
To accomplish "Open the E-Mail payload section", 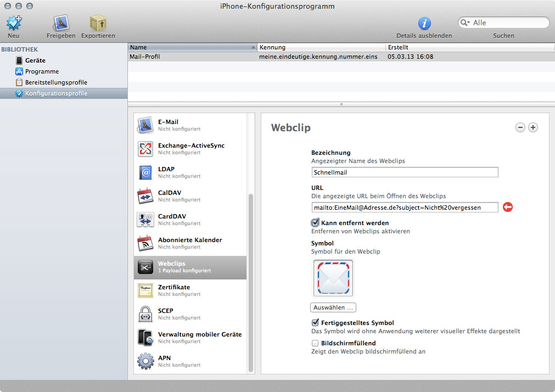I will pos(190,125).
